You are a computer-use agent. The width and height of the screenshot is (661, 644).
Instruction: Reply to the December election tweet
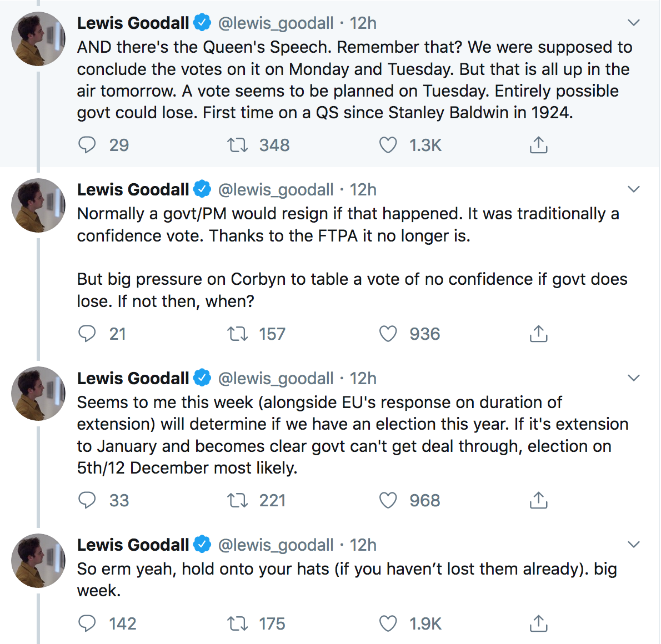point(87,500)
